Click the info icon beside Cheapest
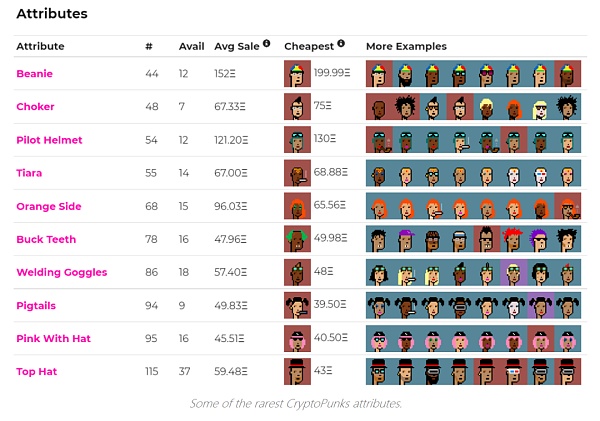This screenshot has width=600, height=421. [x=341, y=43]
